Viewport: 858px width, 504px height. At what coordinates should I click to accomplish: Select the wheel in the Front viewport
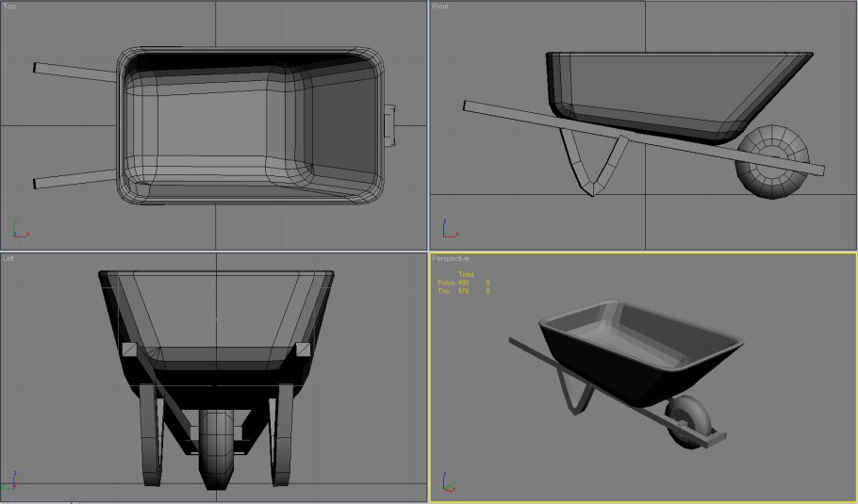[772, 162]
